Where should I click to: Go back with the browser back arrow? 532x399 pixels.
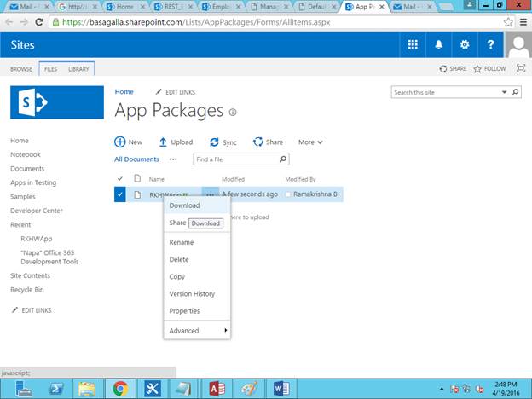pos(9,22)
